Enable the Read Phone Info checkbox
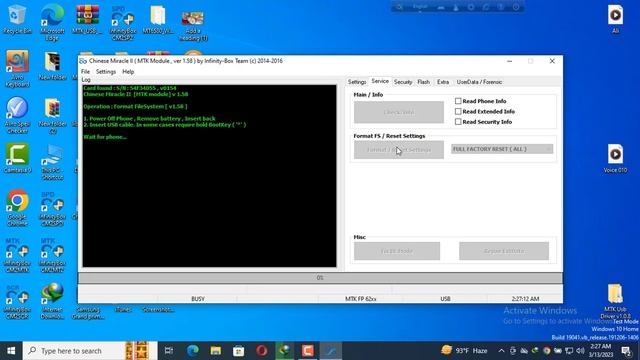The width and height of the screenshot is (640, 360). pos(458,101)
